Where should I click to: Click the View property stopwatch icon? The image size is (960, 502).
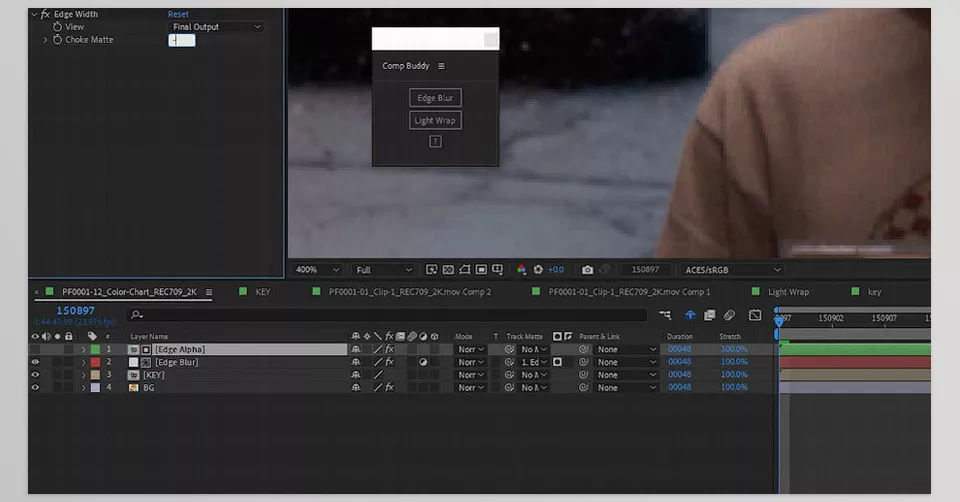pos(58,27)
